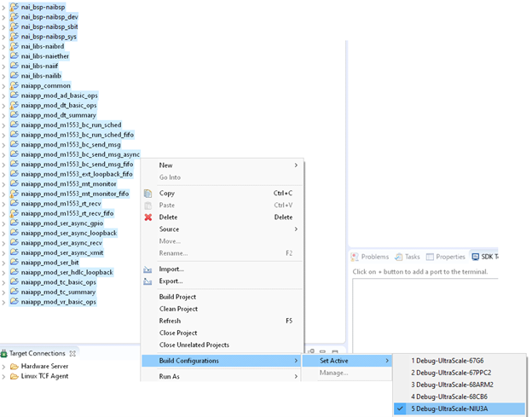Click Clean Project menu entry
This screenshot has height=417, width=532.
[x=179, y=309]
